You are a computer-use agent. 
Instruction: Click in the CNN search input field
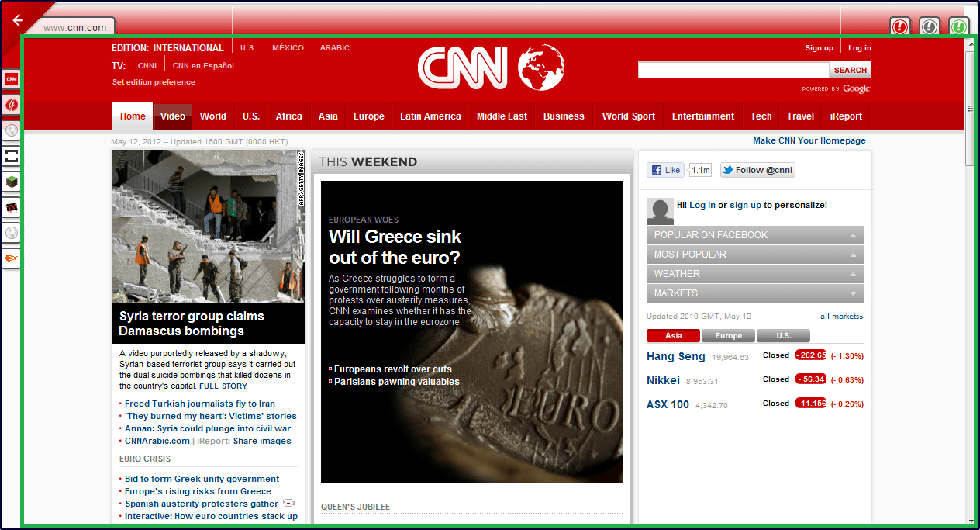[x=733, y=70]
